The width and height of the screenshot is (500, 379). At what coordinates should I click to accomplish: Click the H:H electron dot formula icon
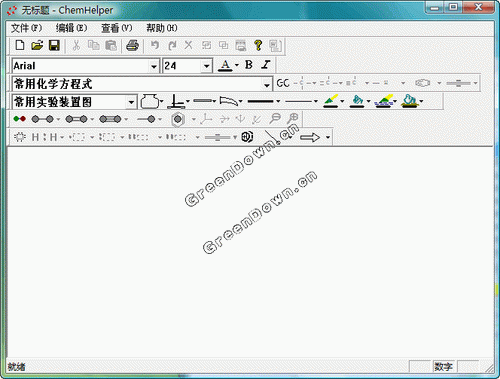(45, 137)
